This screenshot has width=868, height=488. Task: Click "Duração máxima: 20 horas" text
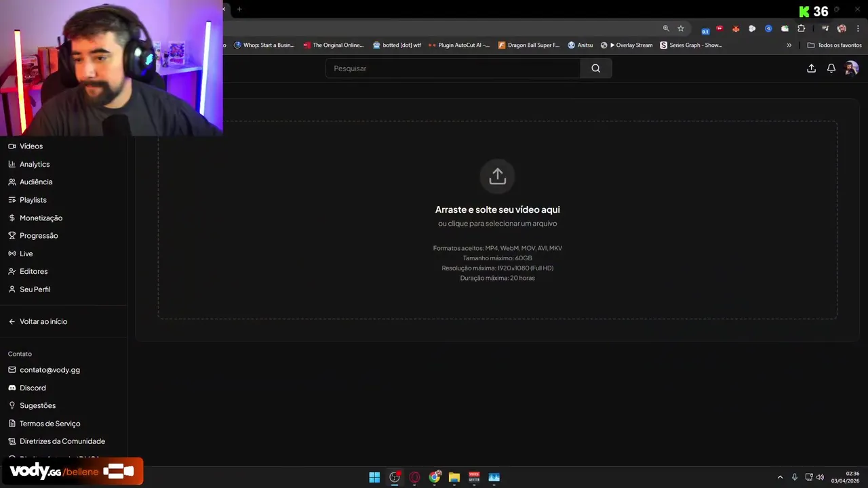498,278
